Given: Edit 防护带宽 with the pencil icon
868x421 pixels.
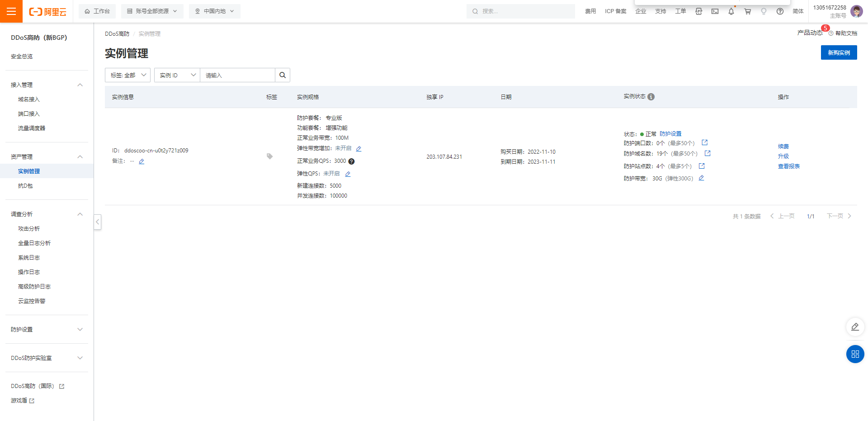Looking at the screenshot, I should [701, 178].
